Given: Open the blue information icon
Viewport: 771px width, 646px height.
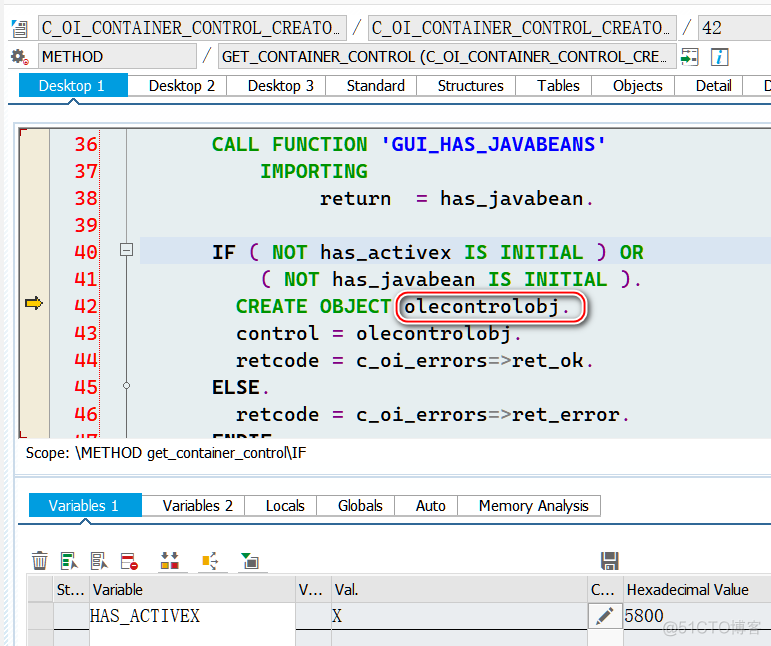Looking at the screenshot, I should click(x=719, y=57).
